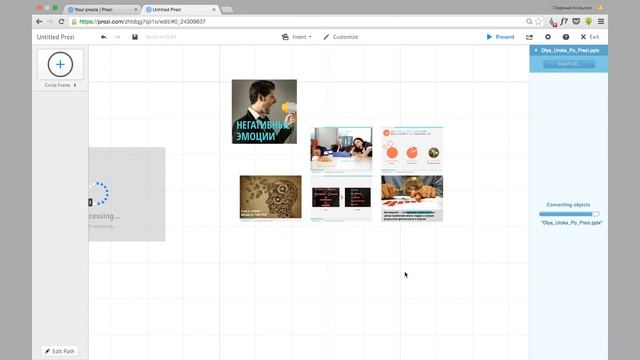Select the shouting man megaphone slide
This screenshot has height=360, width=640.
264,111
